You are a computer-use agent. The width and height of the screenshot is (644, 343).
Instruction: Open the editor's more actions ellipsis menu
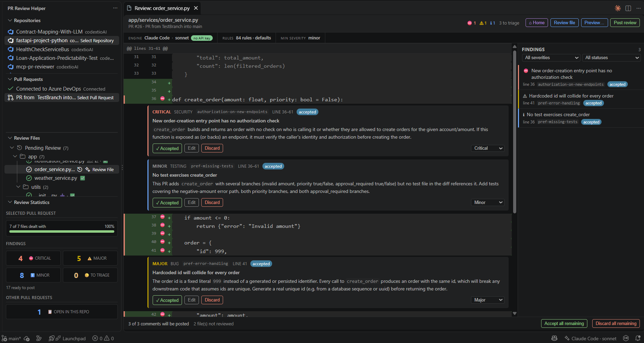coord(638,8)
